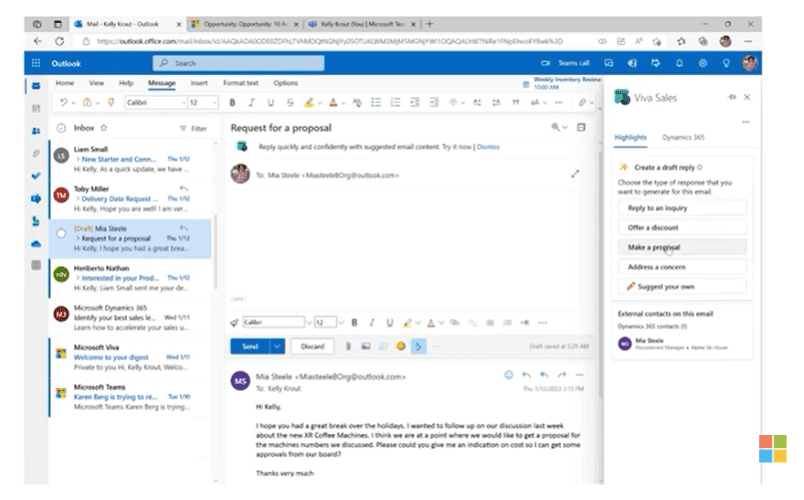Open Outlook settings gear
Viewport: 804px width, 500px height.
click(702, 63)
